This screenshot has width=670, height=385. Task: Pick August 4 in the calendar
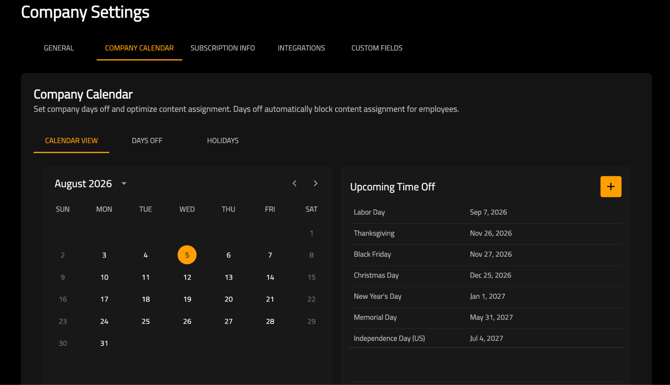pyautogui.click(x=145, y=255)
